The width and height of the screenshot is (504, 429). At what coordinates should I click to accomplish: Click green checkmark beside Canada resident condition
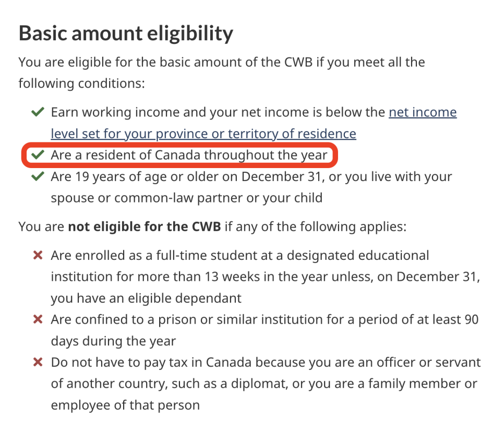[38, 155]
